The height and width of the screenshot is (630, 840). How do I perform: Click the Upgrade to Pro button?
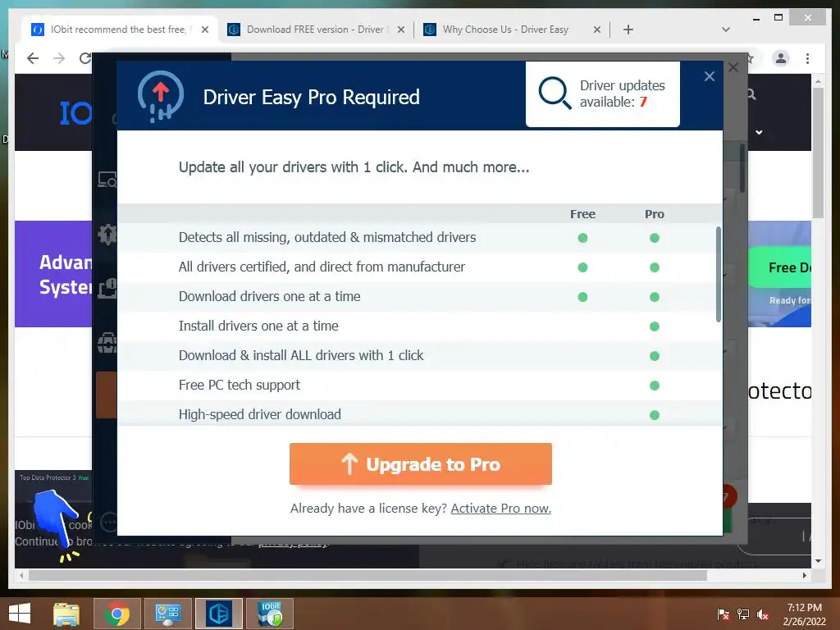click(x=421, y=464)
